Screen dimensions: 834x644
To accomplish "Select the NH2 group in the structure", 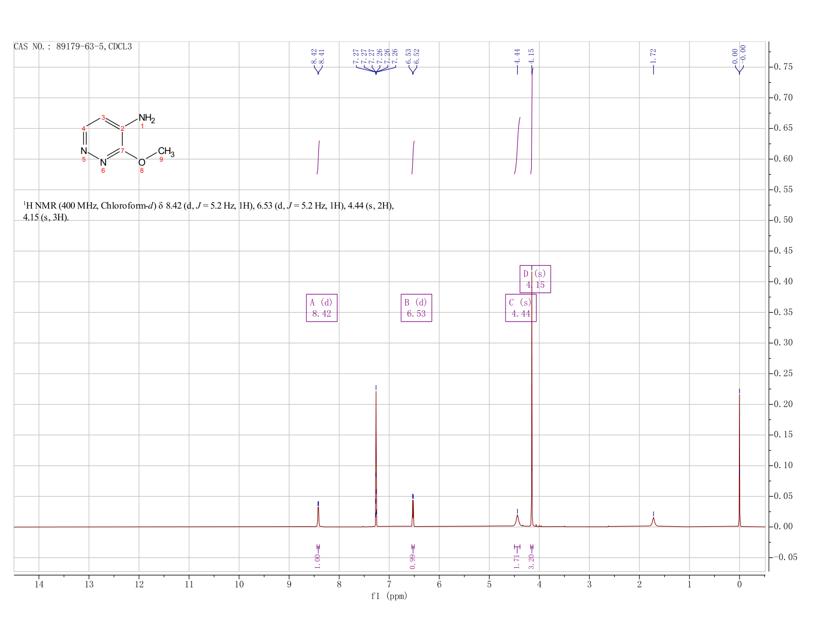I will (147, 119).
